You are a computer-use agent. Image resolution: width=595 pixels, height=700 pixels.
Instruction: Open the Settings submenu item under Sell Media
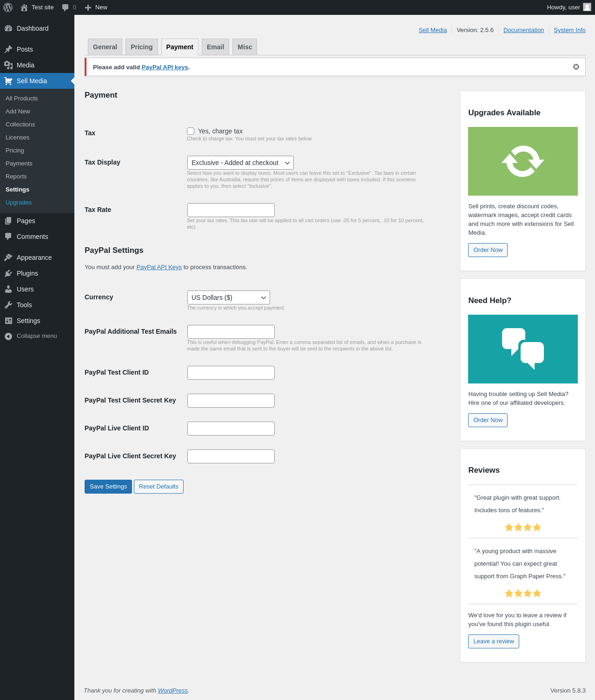18,190
